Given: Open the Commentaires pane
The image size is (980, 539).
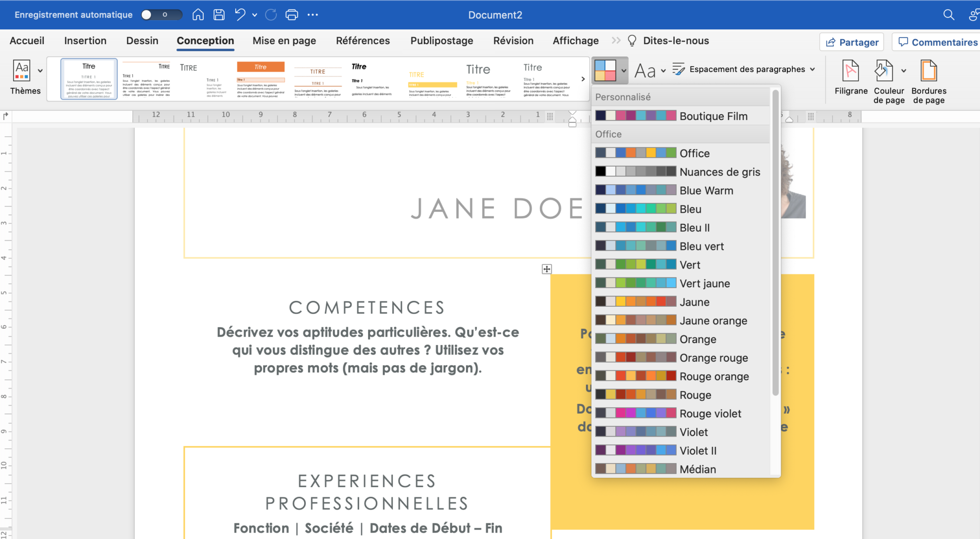Looking at the screenshot, I should tap(937, 42).
